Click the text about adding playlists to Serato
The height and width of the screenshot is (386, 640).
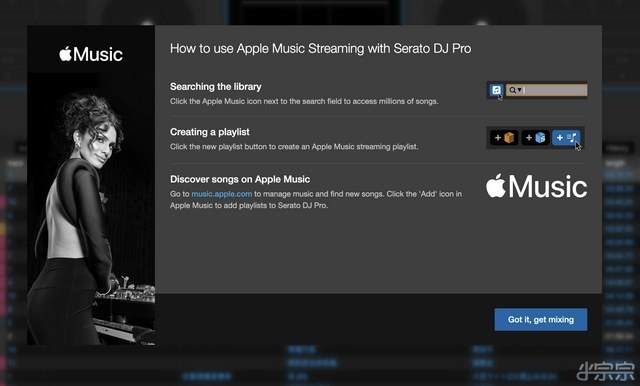[x=249, y=205]
